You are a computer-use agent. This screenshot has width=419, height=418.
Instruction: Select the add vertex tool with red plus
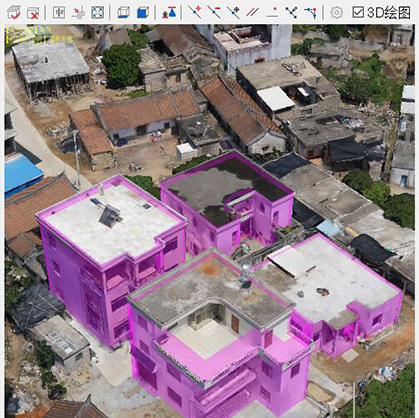[x=194, y=12]
